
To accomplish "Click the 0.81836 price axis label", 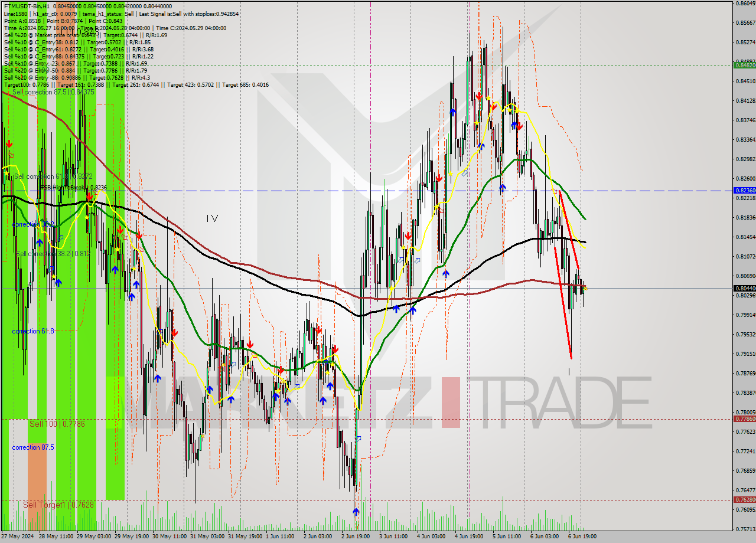I will coord(745,217).
